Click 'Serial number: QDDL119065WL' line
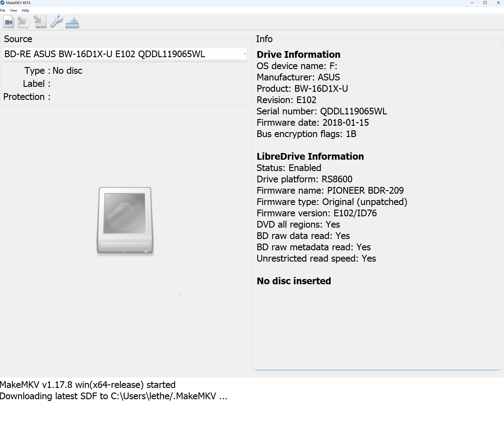504x421 pixels. point(322,111)
